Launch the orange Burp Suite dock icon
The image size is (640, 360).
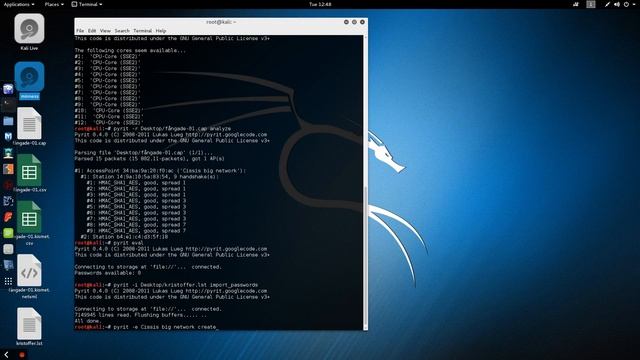click(x=8, y=169)
